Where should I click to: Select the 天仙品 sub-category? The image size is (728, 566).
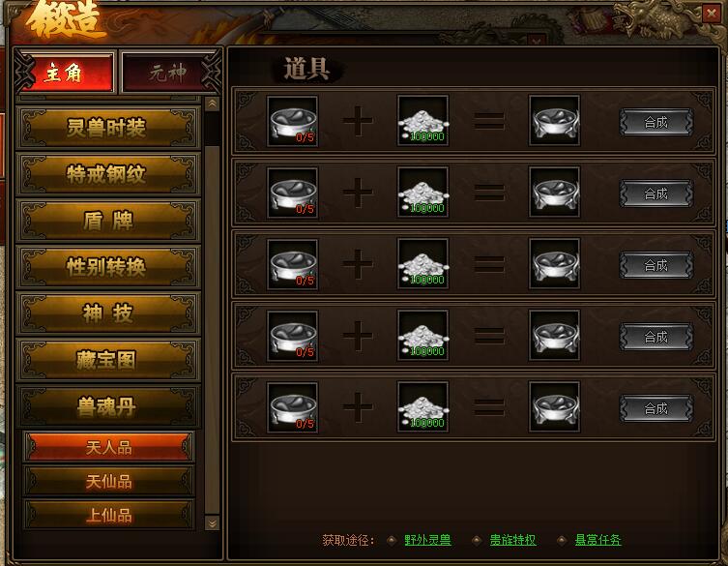(108, 481)
